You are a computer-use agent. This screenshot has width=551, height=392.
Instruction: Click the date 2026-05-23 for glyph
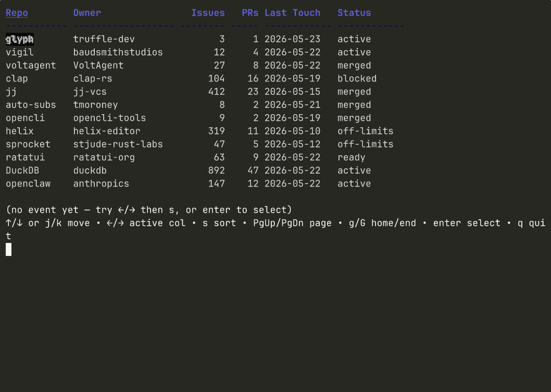click(292, 39)
